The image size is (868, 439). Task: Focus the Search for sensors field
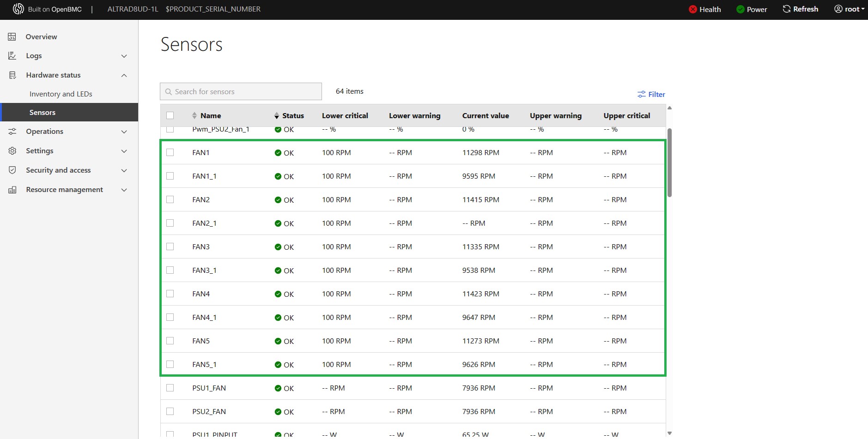241,91
